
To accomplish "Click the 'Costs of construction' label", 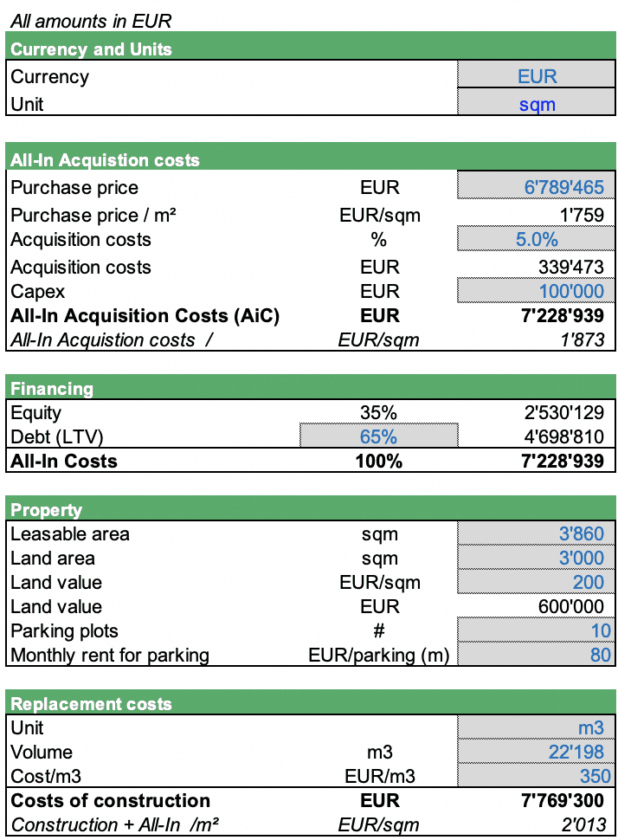I will pyautogui.click(x=110, y=800).
